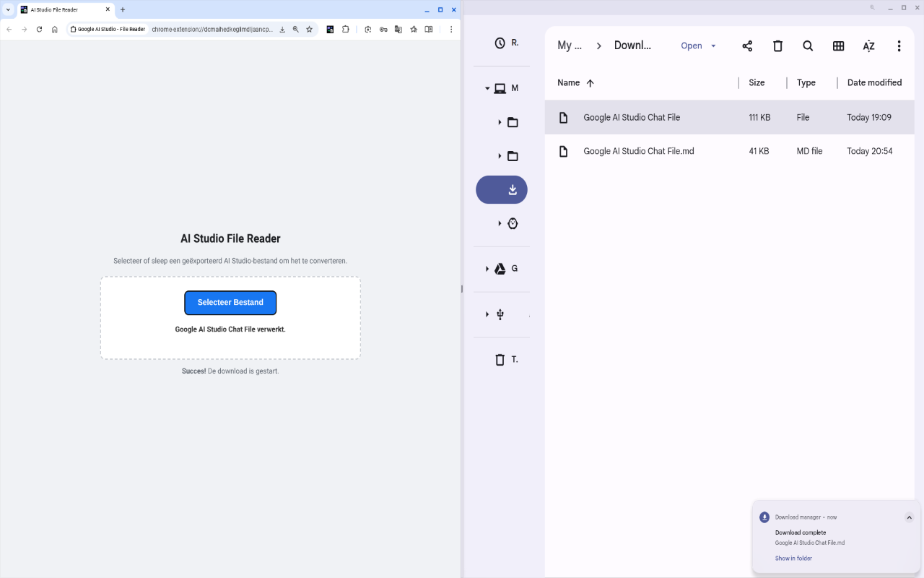
Task: Open Recent in the Files sidebar
Action: (501, 43)
